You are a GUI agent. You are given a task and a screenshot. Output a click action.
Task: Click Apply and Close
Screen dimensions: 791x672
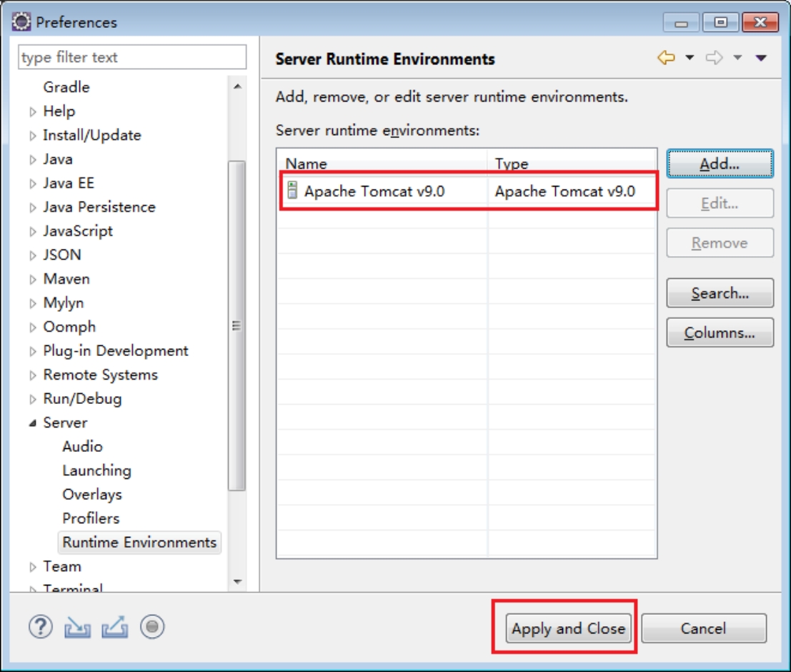point(569,628)
